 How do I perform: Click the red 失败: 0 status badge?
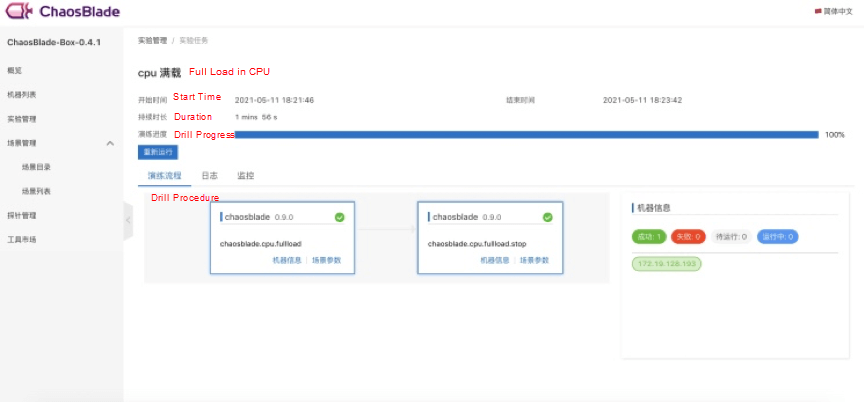point(686,237)
